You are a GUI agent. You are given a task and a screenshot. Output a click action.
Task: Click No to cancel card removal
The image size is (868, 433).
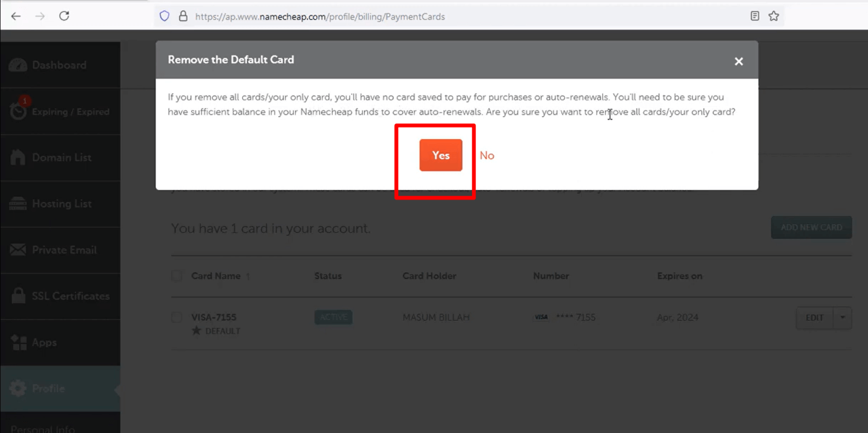coord(487,155)
